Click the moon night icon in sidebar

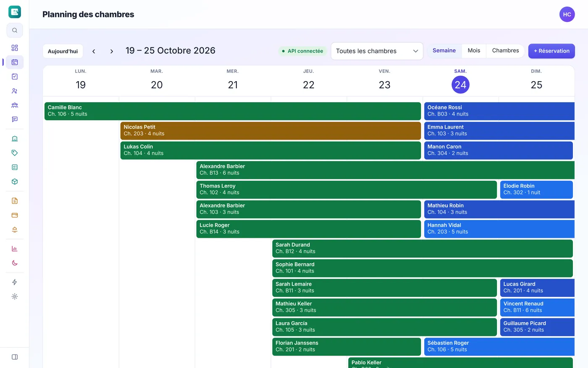point(15,263)
